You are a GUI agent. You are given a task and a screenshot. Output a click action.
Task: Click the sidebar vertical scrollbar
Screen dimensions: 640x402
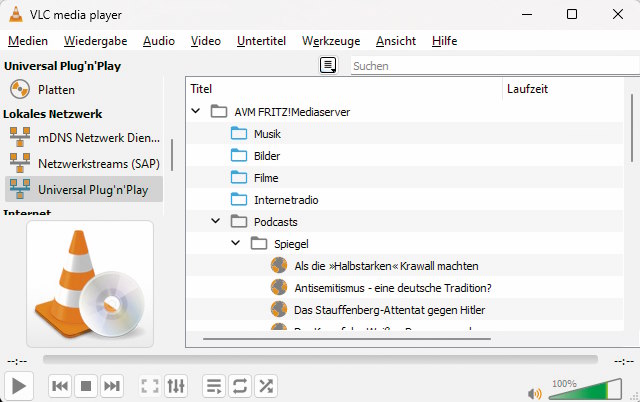coord(172,155)
